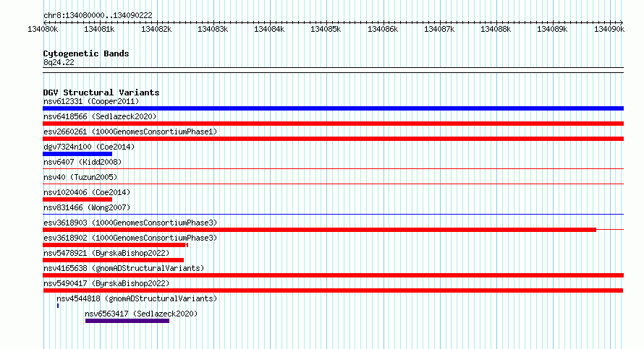This screenshot has width=644, height=349.
Task: Open nsv40 (Tuzun2005) variant label
Action: [x=80, y=177]
